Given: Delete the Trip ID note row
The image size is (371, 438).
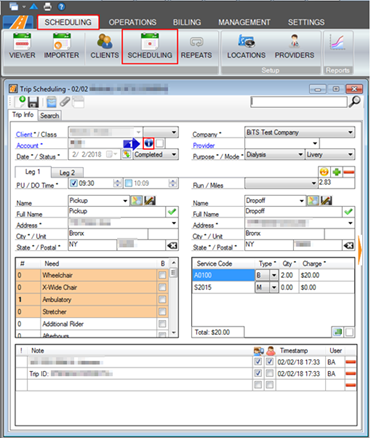Looking at the screenshot, I should (351, 374).
